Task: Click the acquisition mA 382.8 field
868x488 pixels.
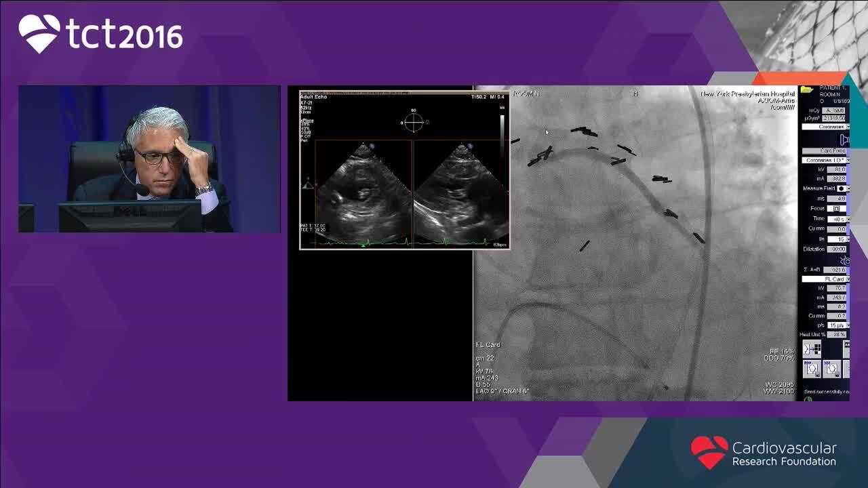Action: [x=836, y=179]
